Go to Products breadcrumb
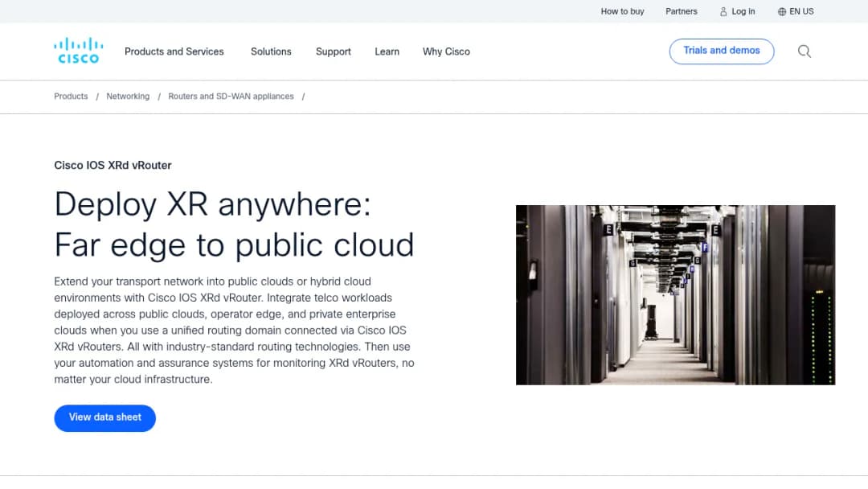 71,97
